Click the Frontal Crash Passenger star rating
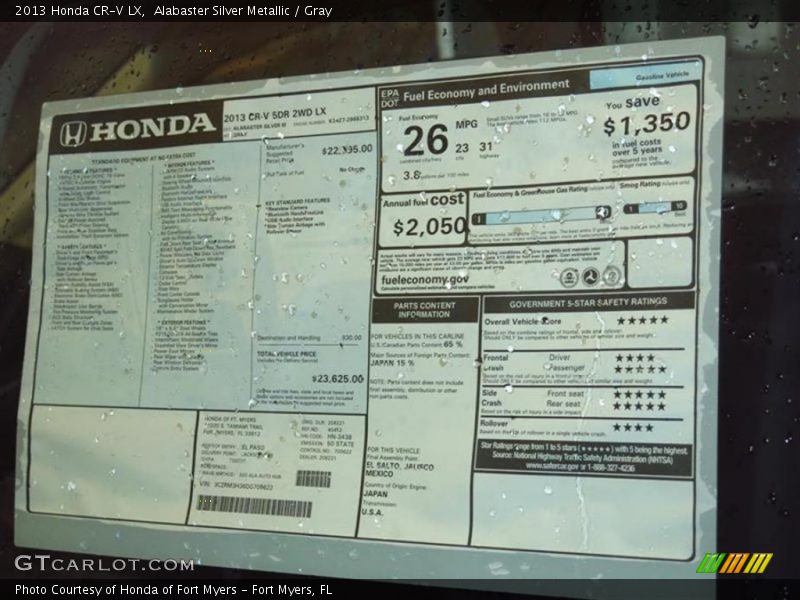Screen dimensions: 800x600 click(640, 369)
